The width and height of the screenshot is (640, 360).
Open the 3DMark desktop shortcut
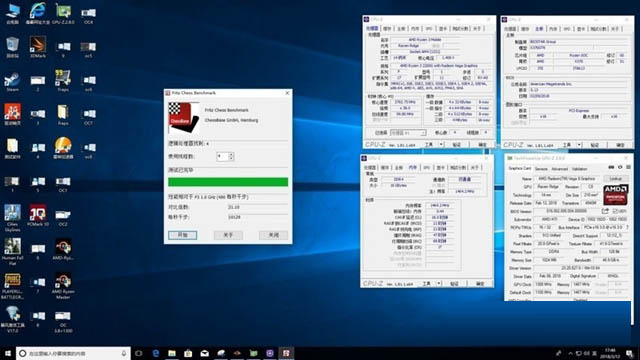38,47
